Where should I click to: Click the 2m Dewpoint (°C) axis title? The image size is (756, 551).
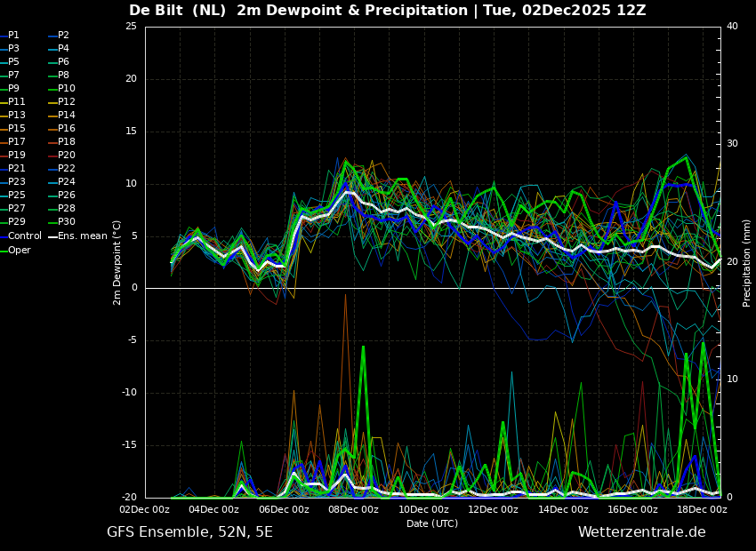[117, 262]
